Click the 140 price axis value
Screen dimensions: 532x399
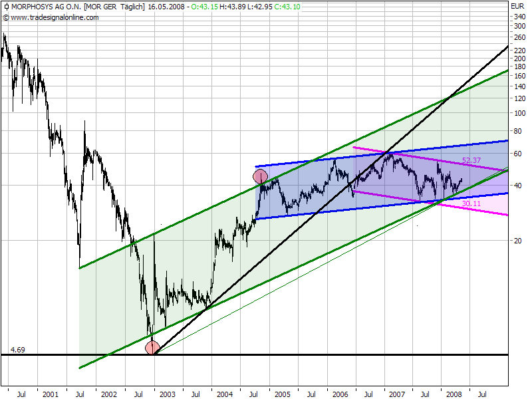point(520,86)
